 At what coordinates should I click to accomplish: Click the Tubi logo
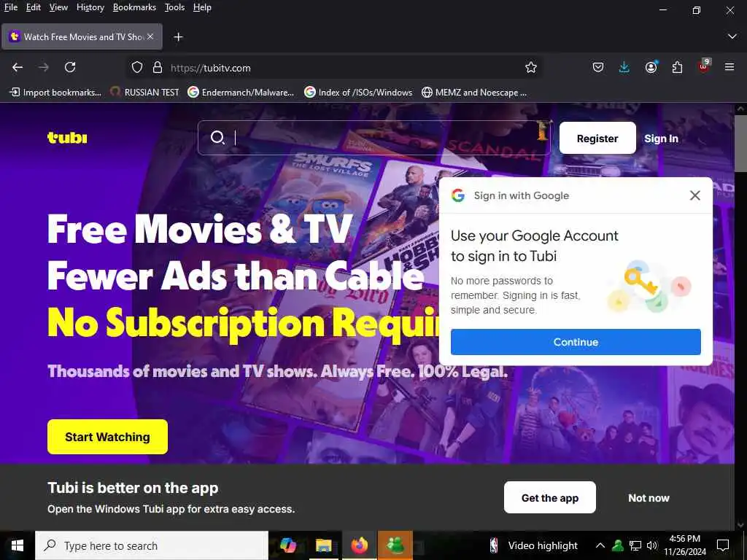click(67, 138)
